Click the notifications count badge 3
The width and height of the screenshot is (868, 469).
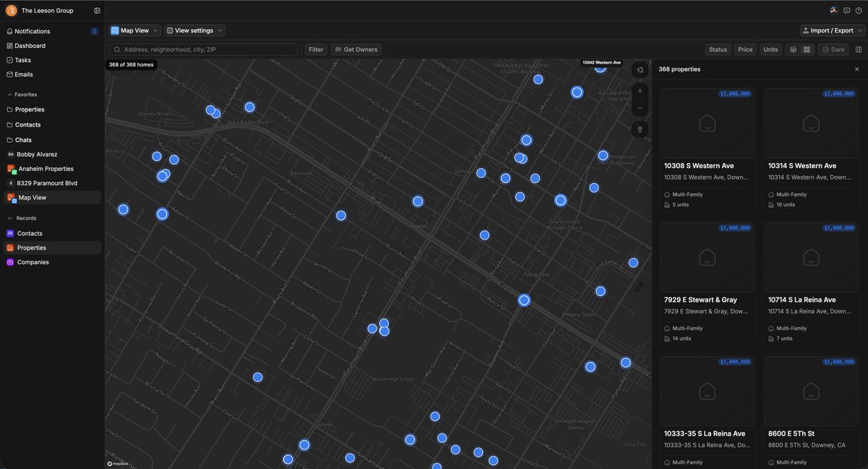click(x=94, y=31)
